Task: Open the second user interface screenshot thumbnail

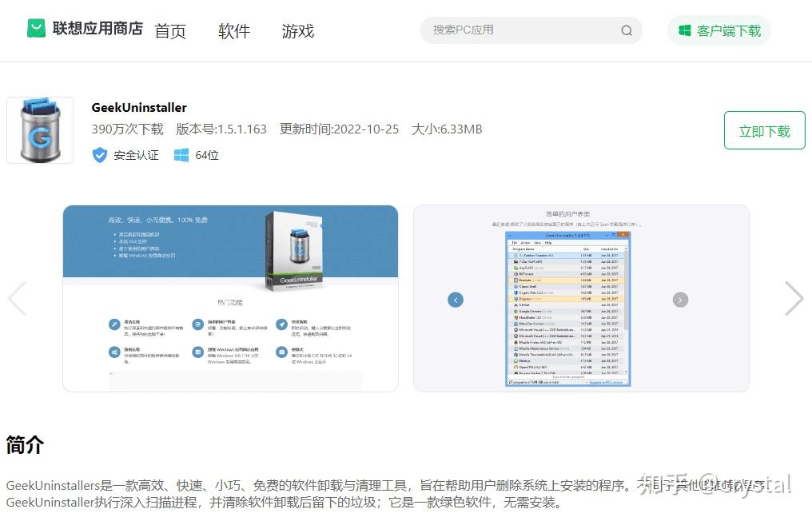Action: 581,298
